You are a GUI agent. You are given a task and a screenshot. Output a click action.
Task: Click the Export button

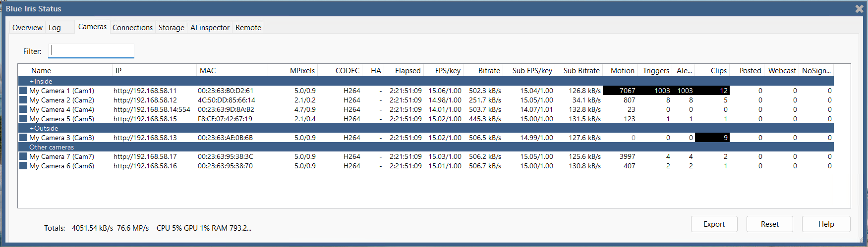(714, 224)
